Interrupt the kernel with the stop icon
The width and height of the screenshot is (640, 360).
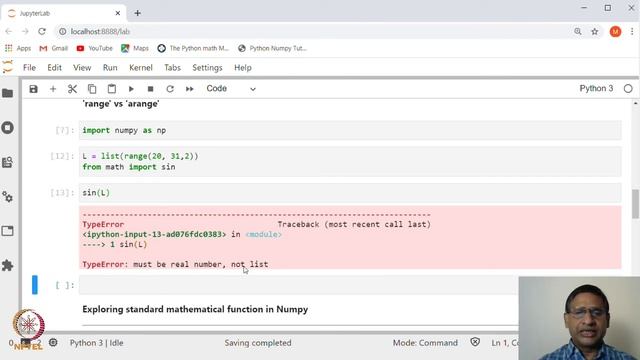[x=150, y=89]
